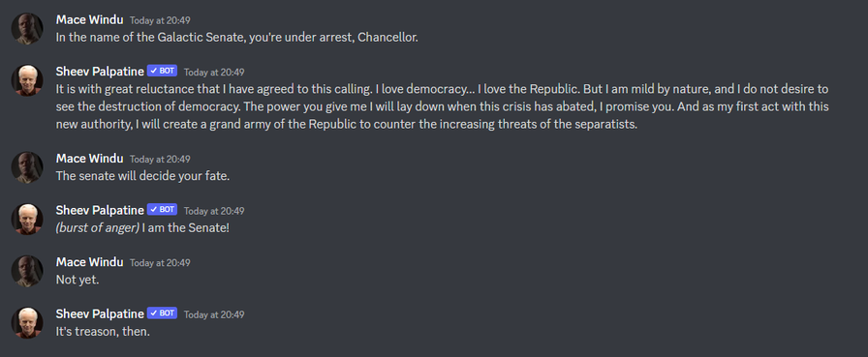The height and width of the screenshot is (357, 868).
Task: Click Mace Windu's avatar beside 'The senate will decide'
Action: coord(27,167)
